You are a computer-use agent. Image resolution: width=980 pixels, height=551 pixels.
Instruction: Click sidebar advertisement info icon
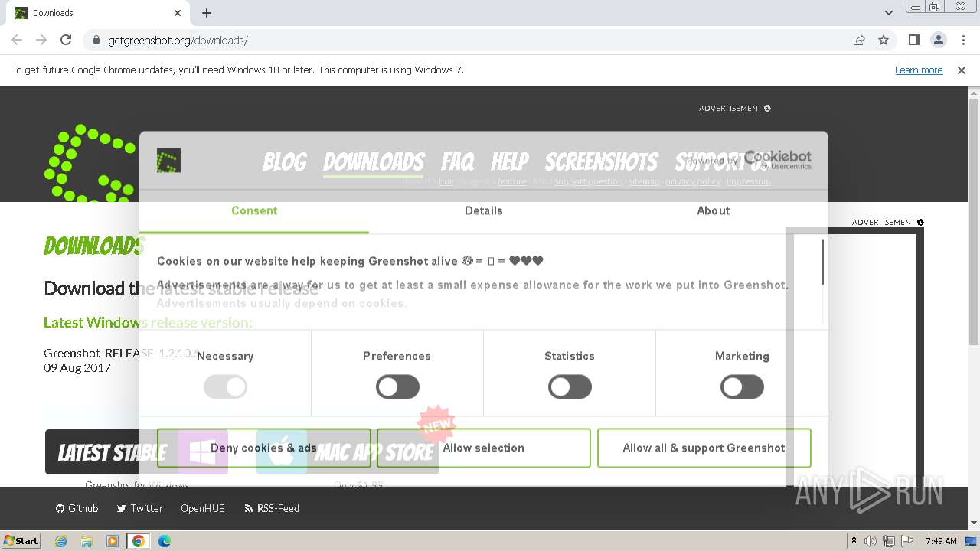coord(920,222)
